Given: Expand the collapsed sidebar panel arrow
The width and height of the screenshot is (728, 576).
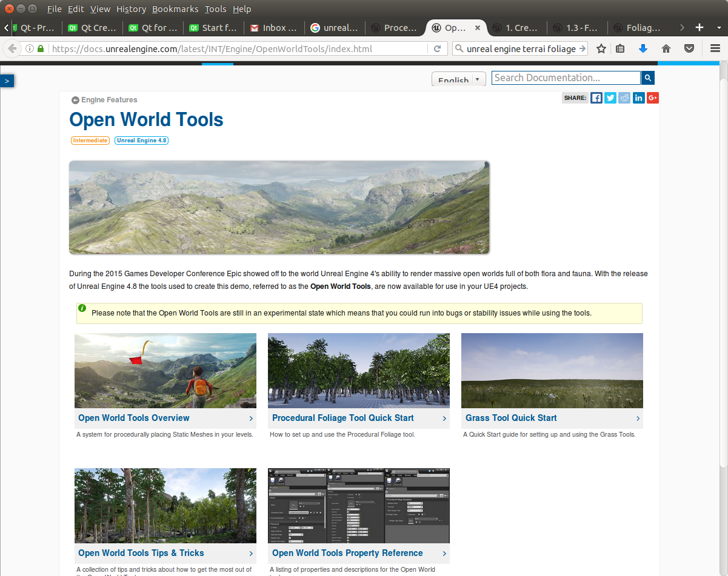Looking at the screenshot, I should (7, 81).
